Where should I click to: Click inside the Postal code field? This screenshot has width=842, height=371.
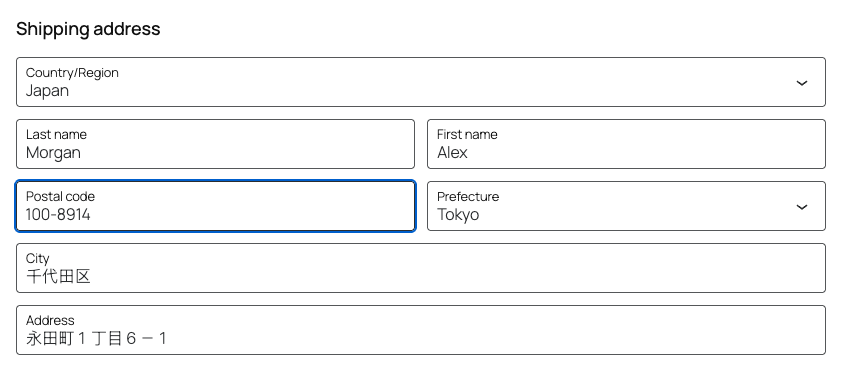click(x=215, y=206)
